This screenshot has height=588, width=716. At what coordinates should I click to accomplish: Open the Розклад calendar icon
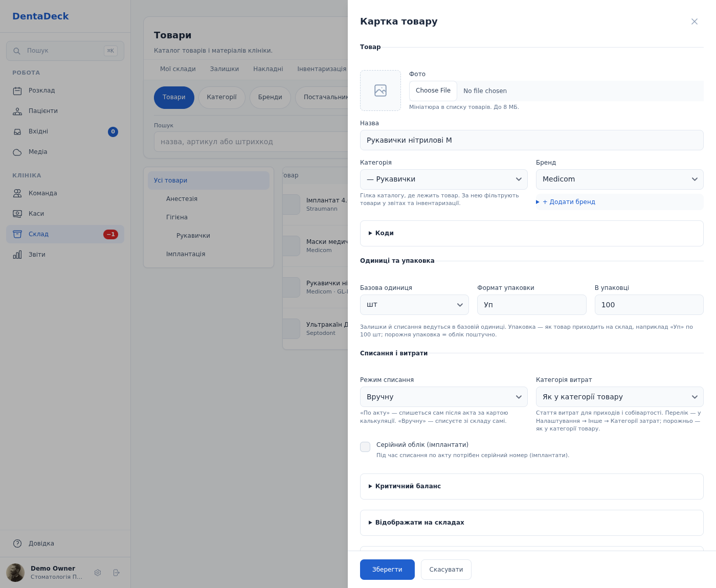click(x=17, y=91)
